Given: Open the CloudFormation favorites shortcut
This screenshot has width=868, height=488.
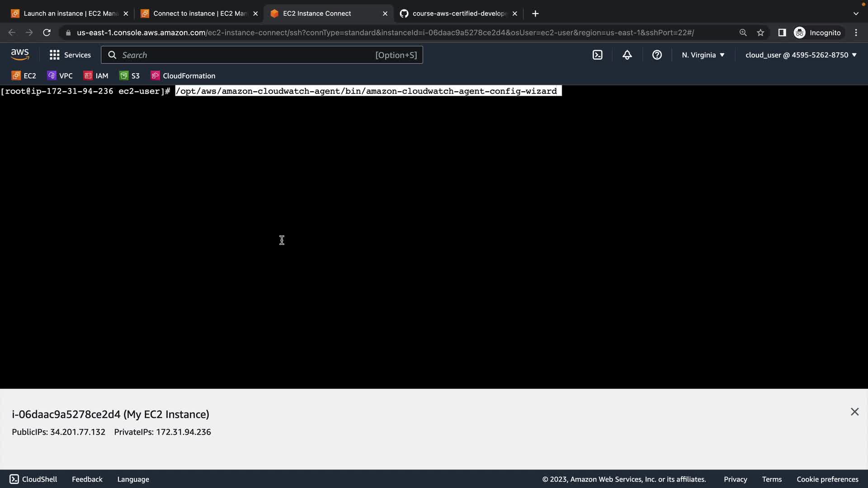Looking at the screenshot, I should (x=183, y=76).
